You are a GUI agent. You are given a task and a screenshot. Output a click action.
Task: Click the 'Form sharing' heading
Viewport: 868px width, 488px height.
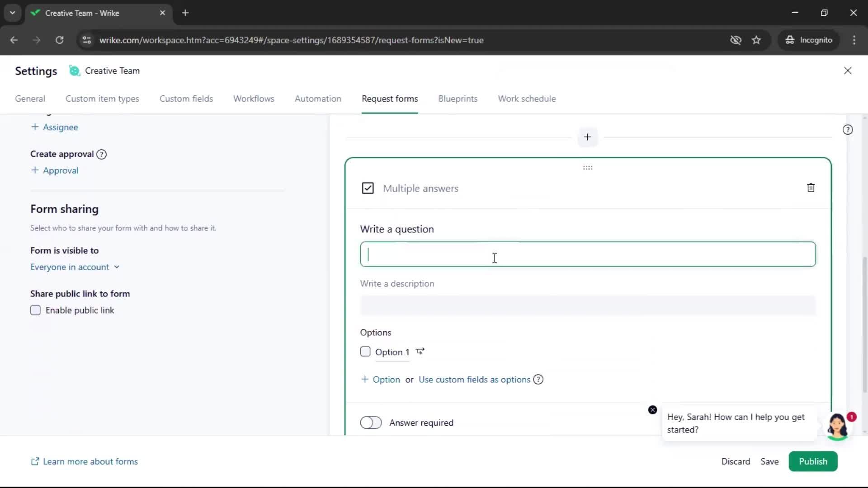point(64,209)
